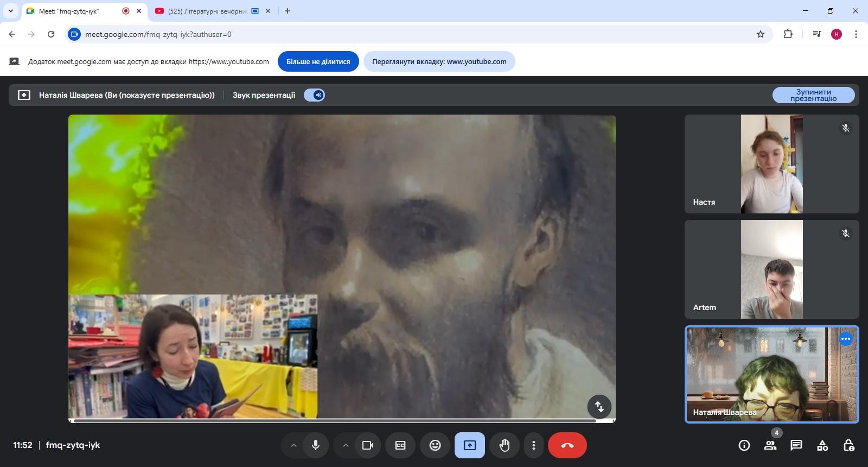Toggle the microphone button
Image resolution: width=868 pixels, height=467 pixels.
[x=316, y=445]
